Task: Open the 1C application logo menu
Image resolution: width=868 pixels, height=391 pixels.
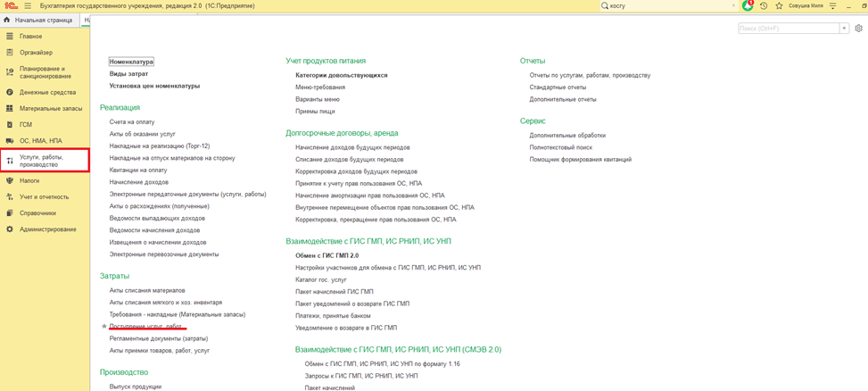Action: pyautogui.click(x=11, y=5)
